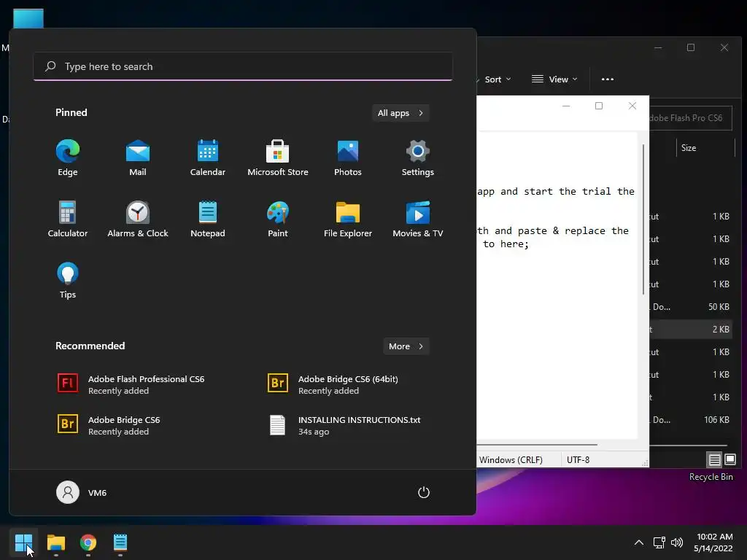The image size is (747, 560).
Task: Click All apps button
Action: coord(400,113)
